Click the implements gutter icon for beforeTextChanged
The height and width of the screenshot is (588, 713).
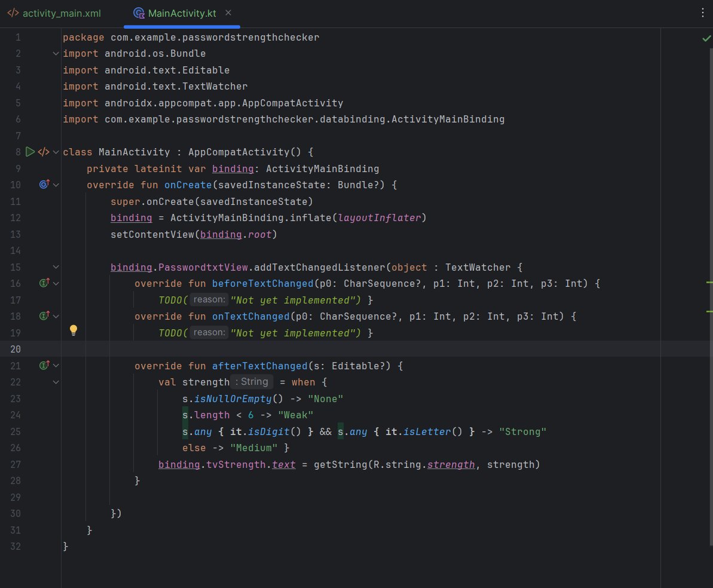[44, 283]
